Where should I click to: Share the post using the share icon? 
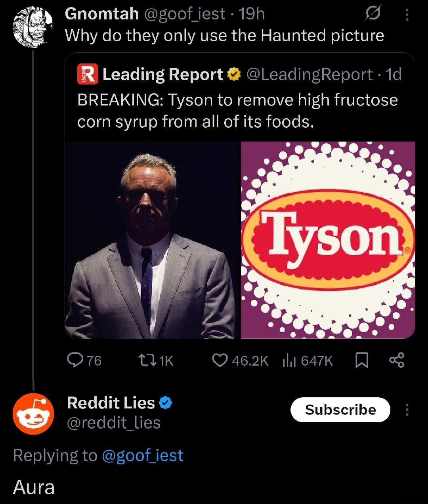click(397, 360)
